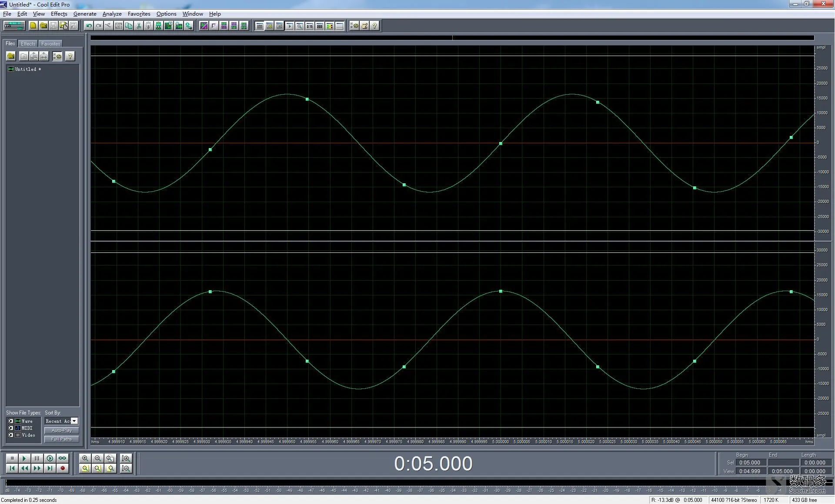Zoom to right edge of selection
The height and width of the screenshot is (504, 835).
click(110, 468)
